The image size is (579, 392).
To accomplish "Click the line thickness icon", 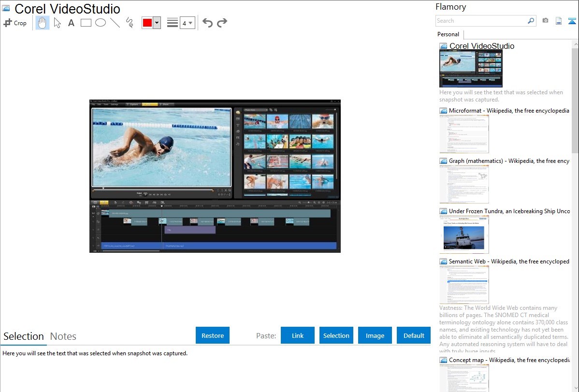I will tap(173, 23).
